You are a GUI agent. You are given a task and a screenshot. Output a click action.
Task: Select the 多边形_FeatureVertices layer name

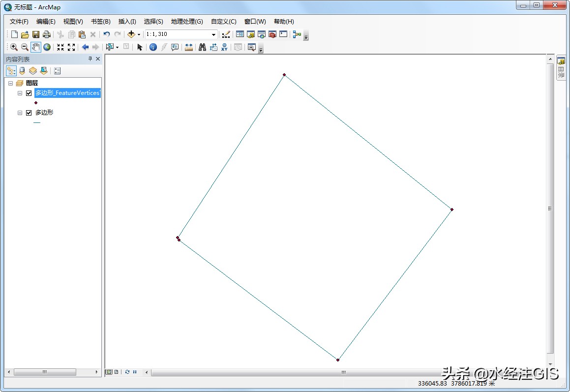point(67,93)
